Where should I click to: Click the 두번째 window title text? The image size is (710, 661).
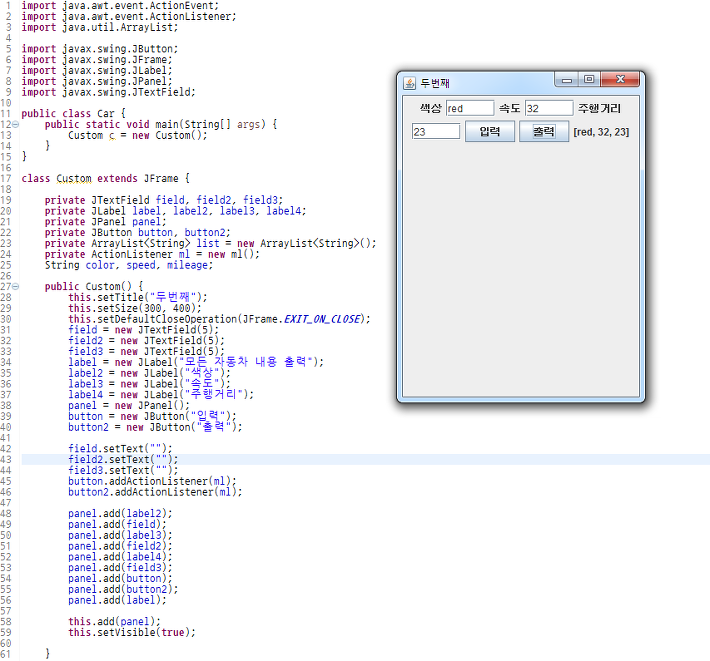435,83
